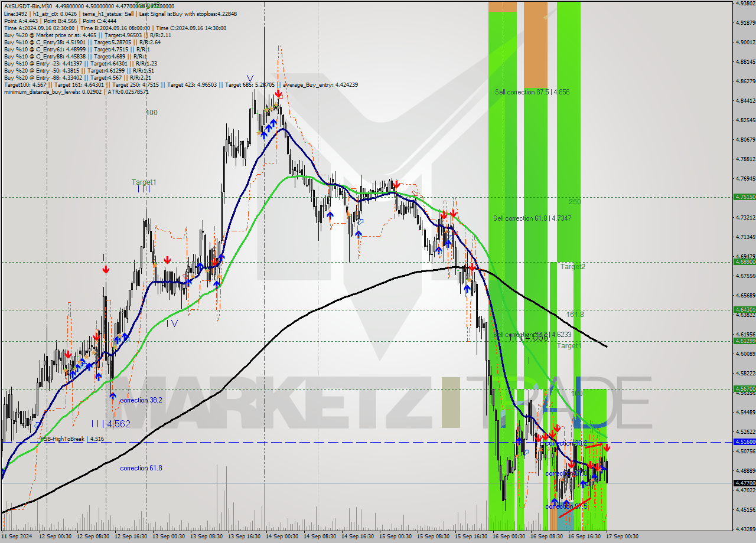Click the 'Target2' label
756x543 pixels.
tap(572, 267)
